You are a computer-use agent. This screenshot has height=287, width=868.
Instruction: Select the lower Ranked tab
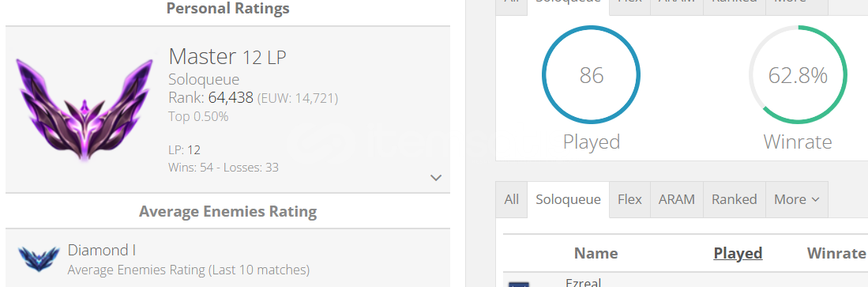pos(734,199)
